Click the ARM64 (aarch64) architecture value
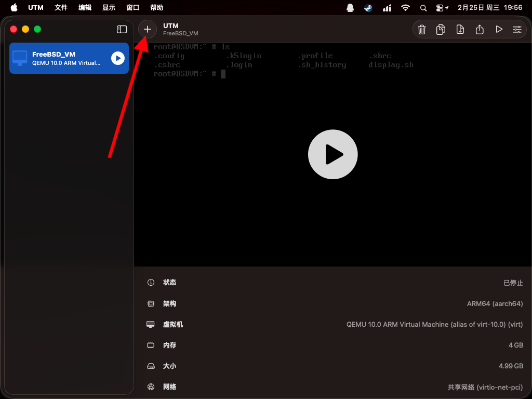This screenshot has width=532, height=399. [495, 303]
